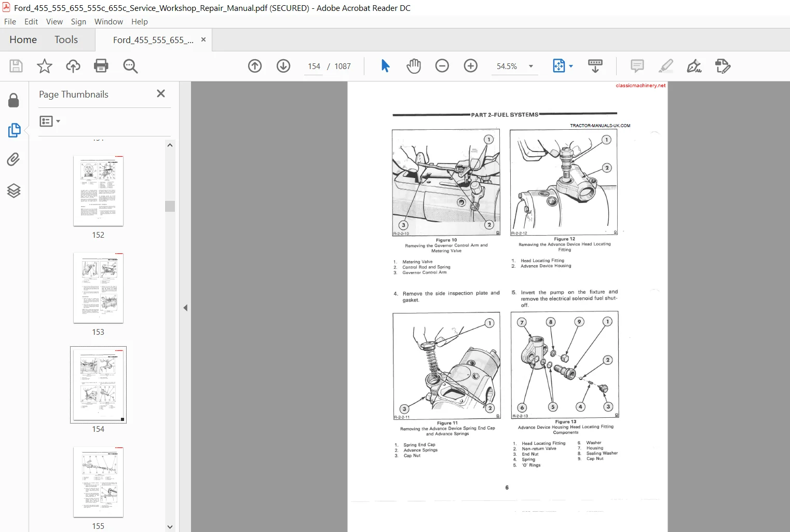Open the fit options dropdown arrow
Viewport: 790px width, 532px height.
(571, 66)
